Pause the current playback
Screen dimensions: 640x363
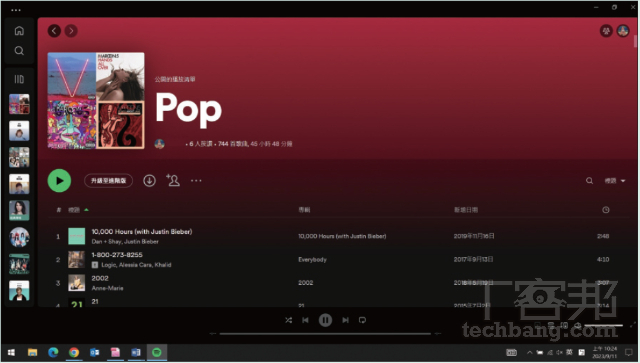pyautogui.click(x=325, y=320)
